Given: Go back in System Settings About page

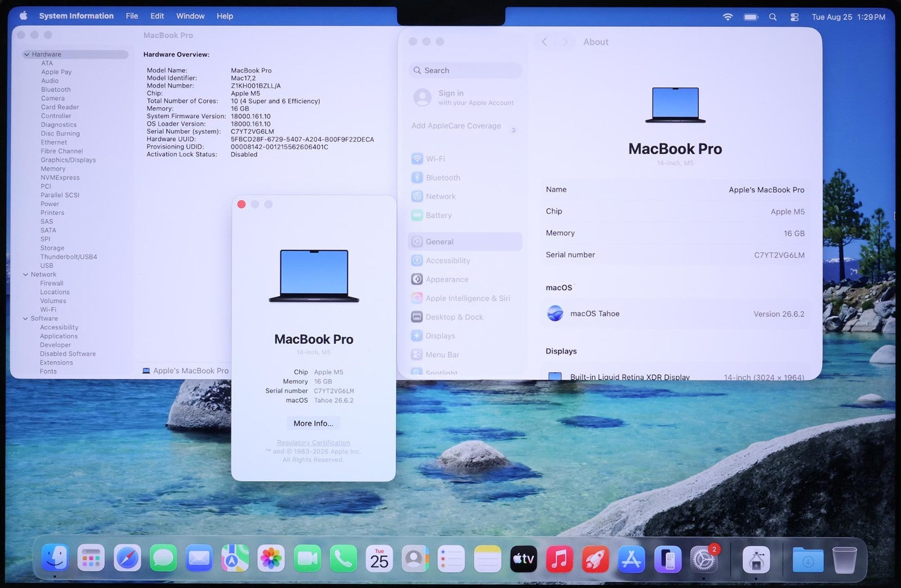Looking at the screenshot, I should (545, 42).
